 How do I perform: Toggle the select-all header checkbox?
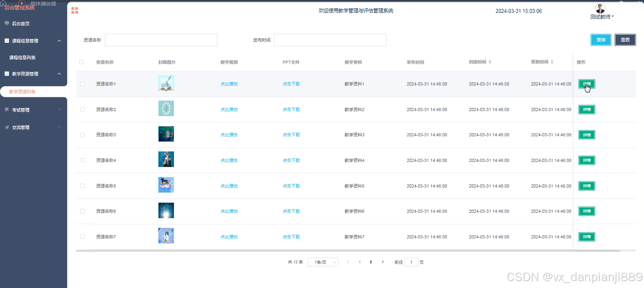(82, 62)
